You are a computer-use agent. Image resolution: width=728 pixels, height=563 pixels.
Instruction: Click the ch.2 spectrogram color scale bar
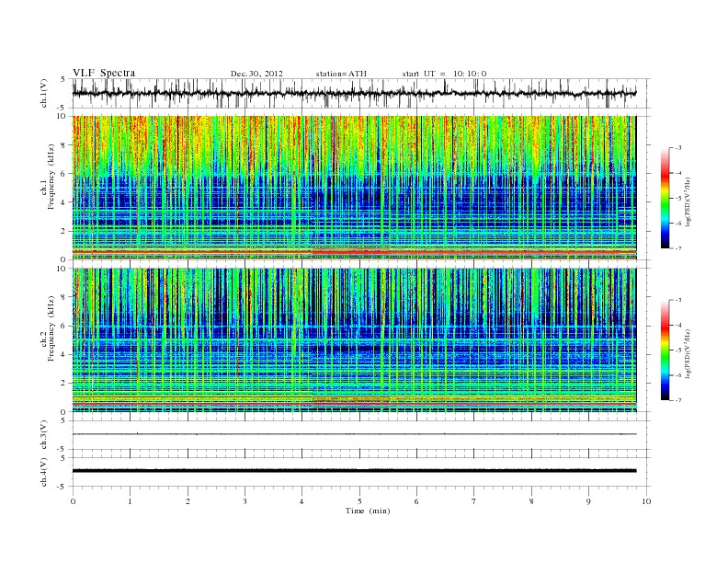[x=665, y=350]
